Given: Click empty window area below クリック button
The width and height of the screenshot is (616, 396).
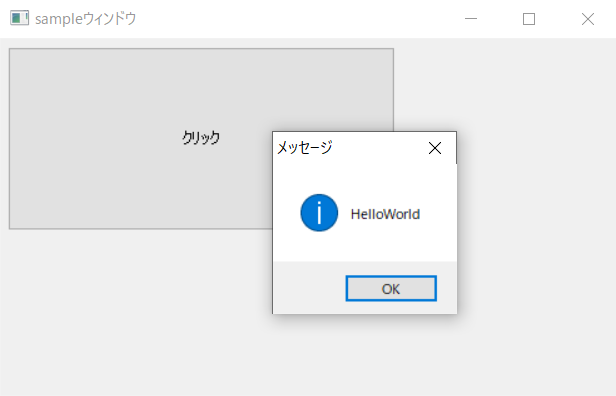Looking at the screenshot, I should (136, 312).
